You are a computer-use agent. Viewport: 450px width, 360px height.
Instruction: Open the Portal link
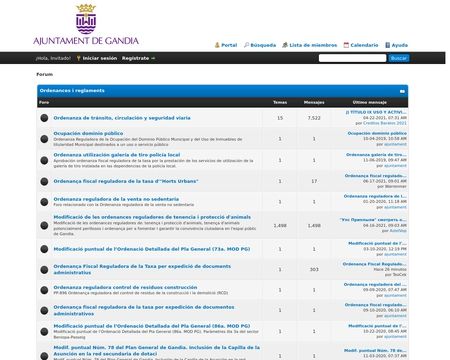pos(229,45)
